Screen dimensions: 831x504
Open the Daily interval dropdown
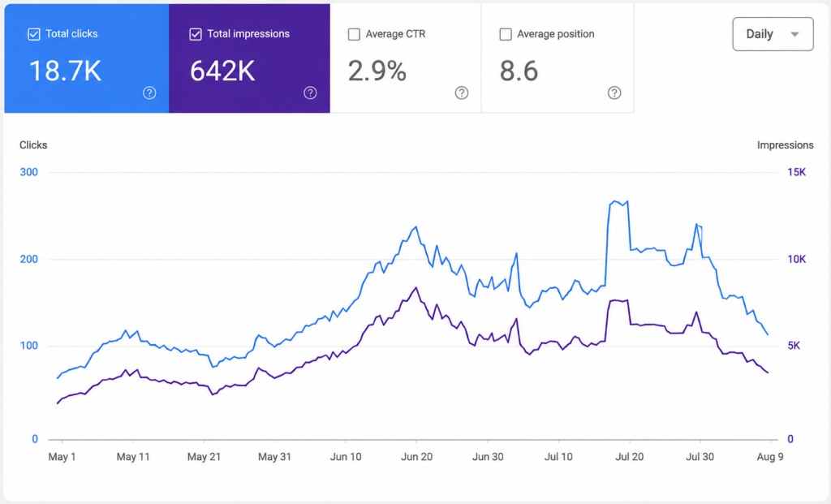tap(773, 34)
